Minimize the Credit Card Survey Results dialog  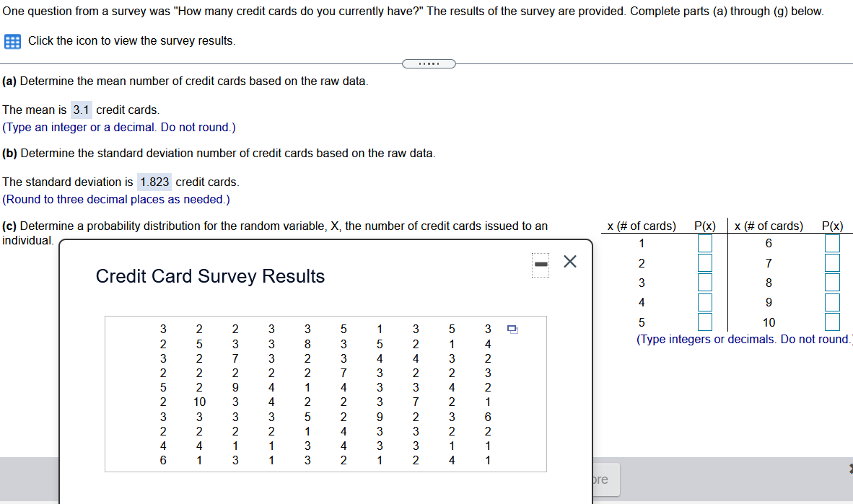[540, 265]
